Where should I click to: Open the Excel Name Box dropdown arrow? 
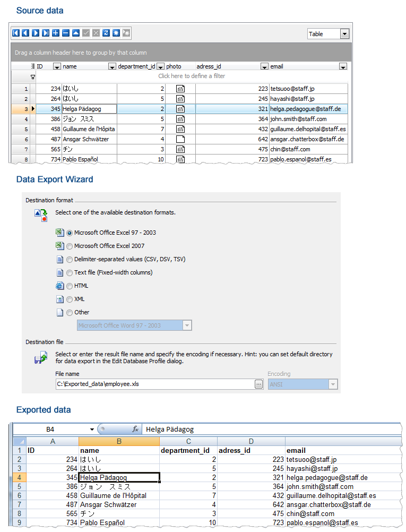pos(92,429)
